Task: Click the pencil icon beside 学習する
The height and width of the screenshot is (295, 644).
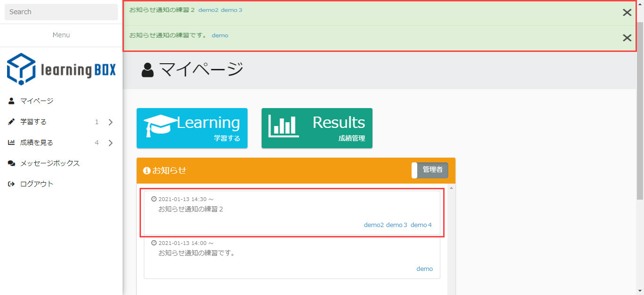Action: pyautogui.click(x=11, y=122)
